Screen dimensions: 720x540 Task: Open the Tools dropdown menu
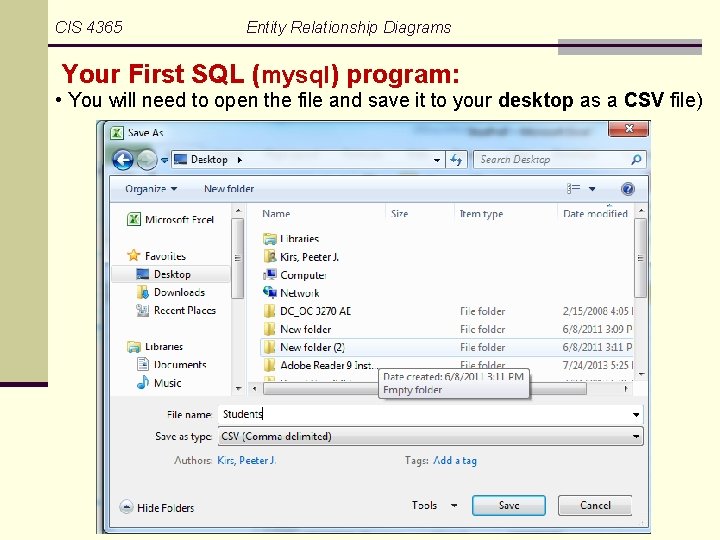pos(434,505)
